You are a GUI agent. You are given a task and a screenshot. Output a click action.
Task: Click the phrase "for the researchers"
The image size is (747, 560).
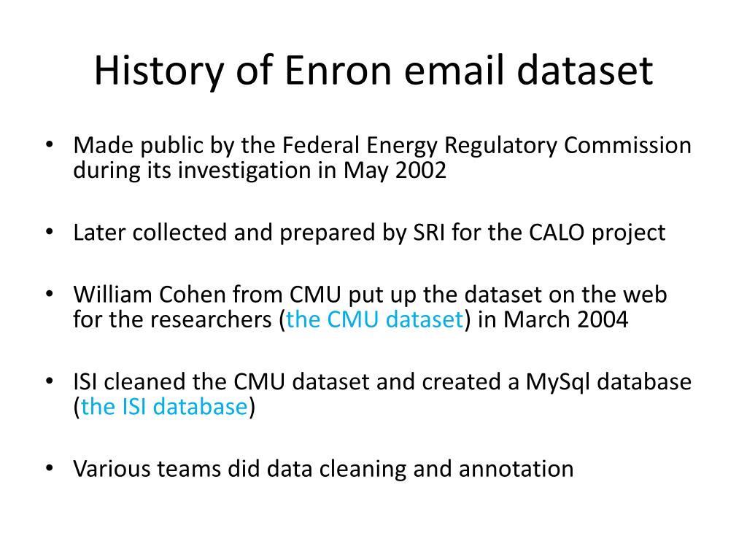172,319
